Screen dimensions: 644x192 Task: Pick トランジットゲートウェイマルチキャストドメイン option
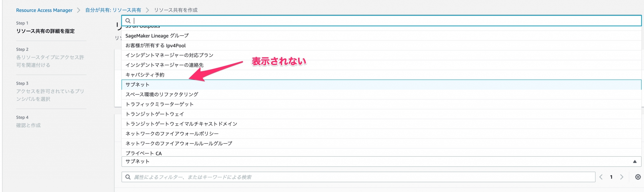[381, 124]
